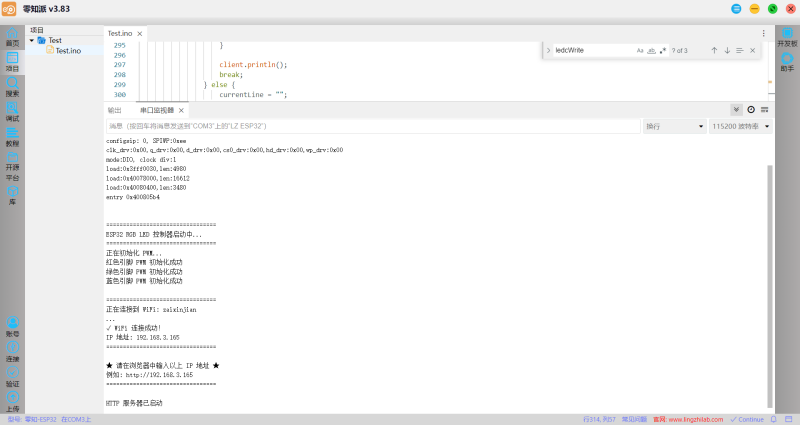Click the serial message input field
Image resolution: width=800 pixels, height=425 pixels.
(373, 126)
